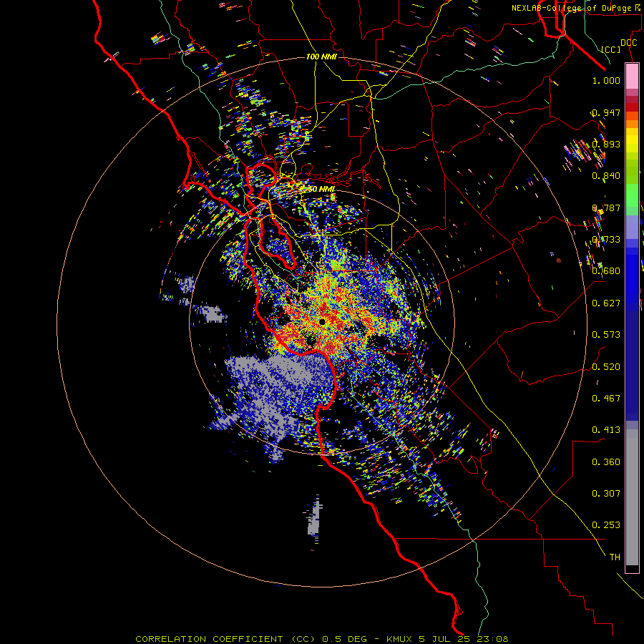Click the 0.787 legend value
This screenshot has width=644, height=644.
pos(606,208)
